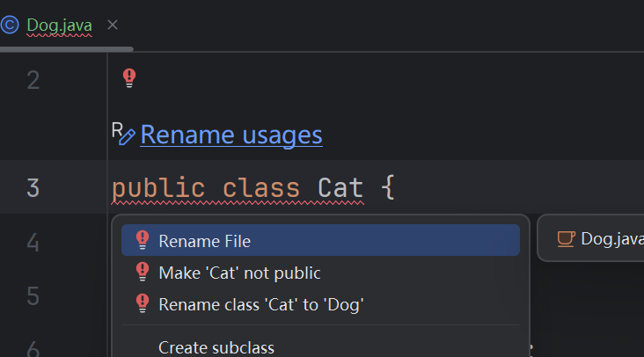644x357 pixels.
Task: Click the bulb icon next to Rename class
Action: pos(143,303)
